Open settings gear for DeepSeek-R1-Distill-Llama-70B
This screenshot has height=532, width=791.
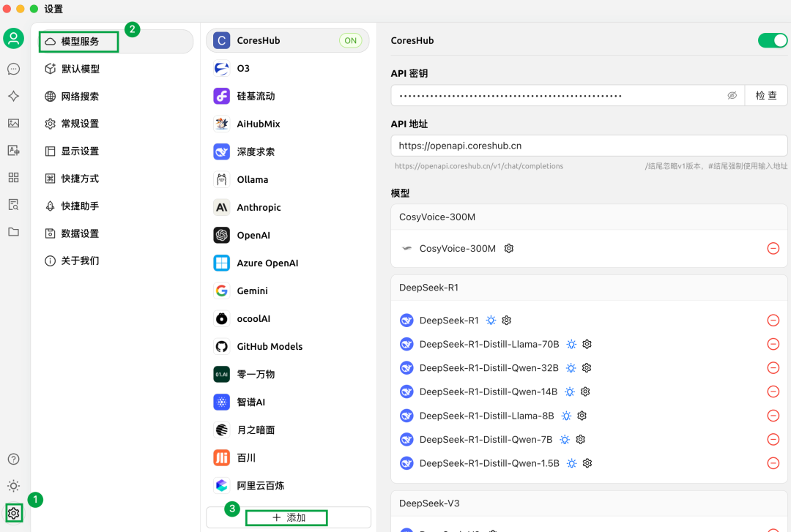point(587,344)
